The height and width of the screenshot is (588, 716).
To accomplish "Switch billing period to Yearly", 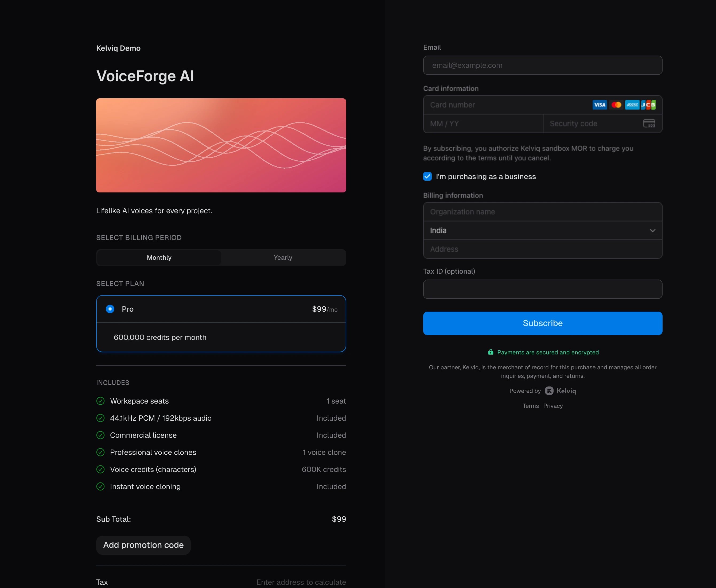I will click(283, 258).
